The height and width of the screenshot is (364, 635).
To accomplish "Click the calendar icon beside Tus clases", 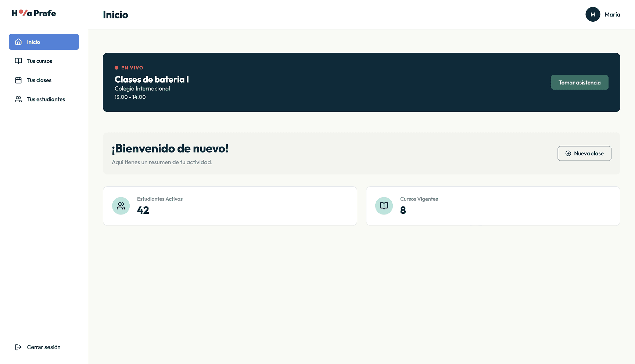I will pyautogui.click(x=18, y=80).
